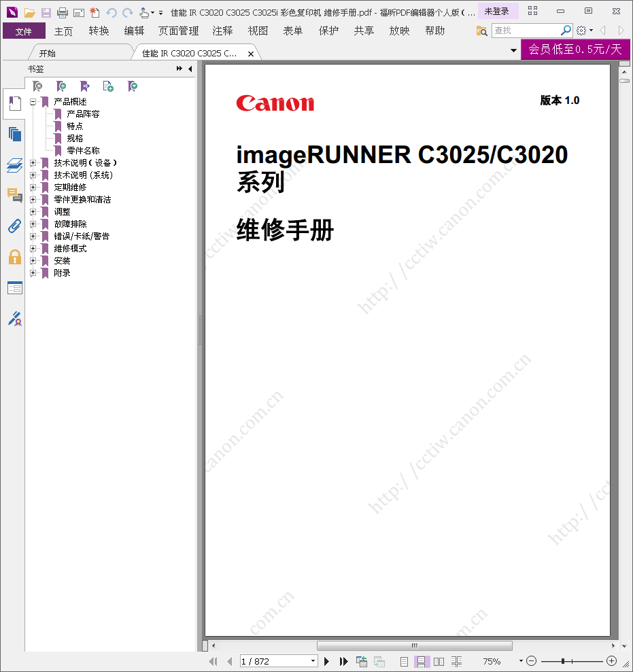Image resolution: width=633 pixels, height=672 pixels.
Task: Expand the 定期维修 bookmark
Action: [33, 188]
